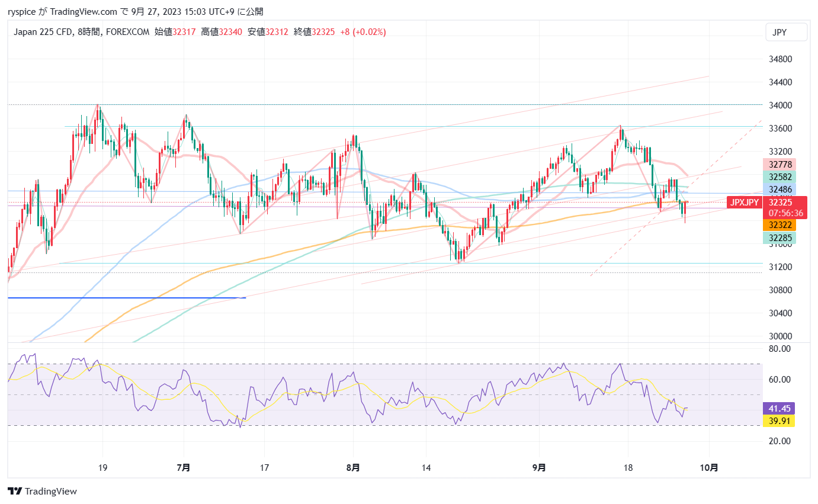Select the 始値32317 open value

pos(175,32)
